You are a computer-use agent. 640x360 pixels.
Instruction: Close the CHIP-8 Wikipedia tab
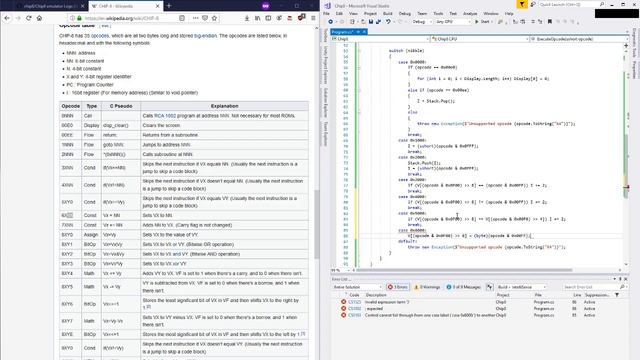(158, 6)
